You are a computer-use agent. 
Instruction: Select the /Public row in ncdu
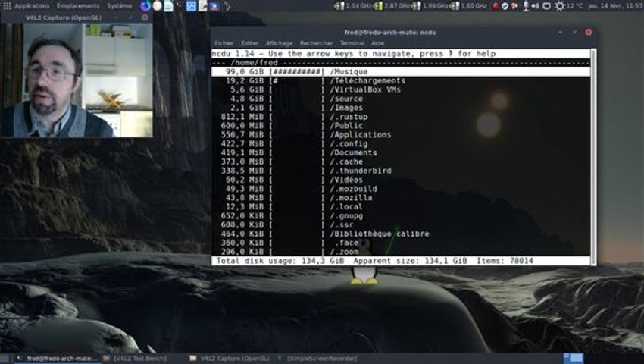tap(401, 125)
